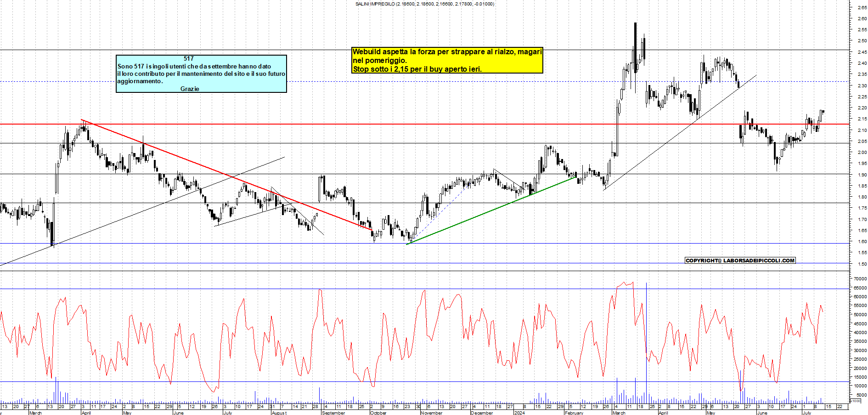The width and height of the screenshot is (868, 415).
Task: Click the 1.75 price axis label
Action: click(862, 208)
